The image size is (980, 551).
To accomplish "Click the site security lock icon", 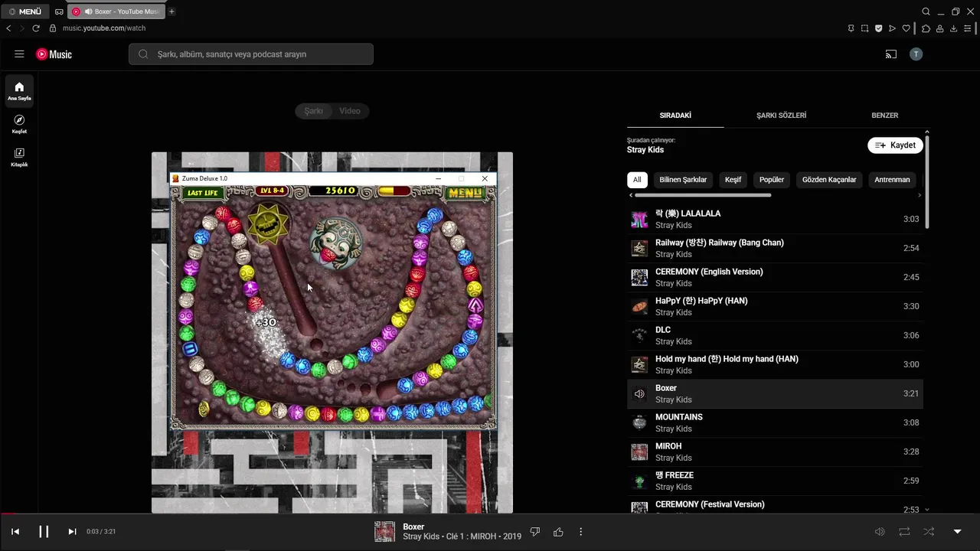I will pyautogui.click(x=53, y=28).
